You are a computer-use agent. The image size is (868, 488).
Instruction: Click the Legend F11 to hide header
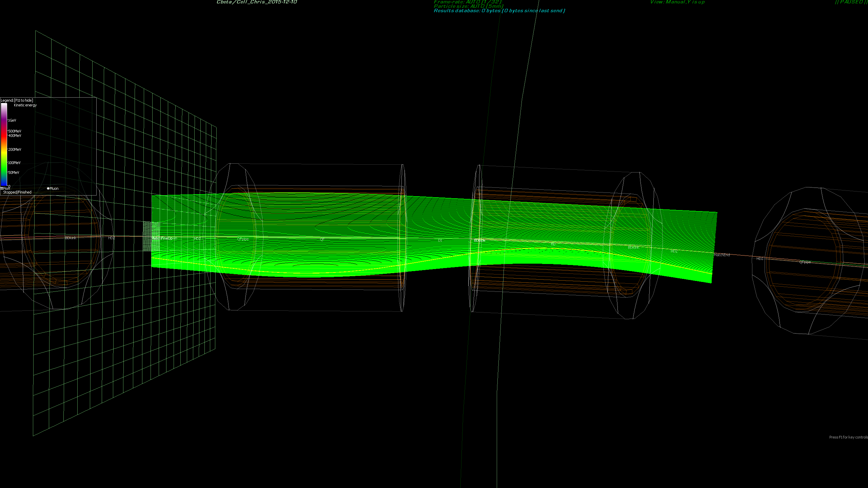(x=17, y=100)
